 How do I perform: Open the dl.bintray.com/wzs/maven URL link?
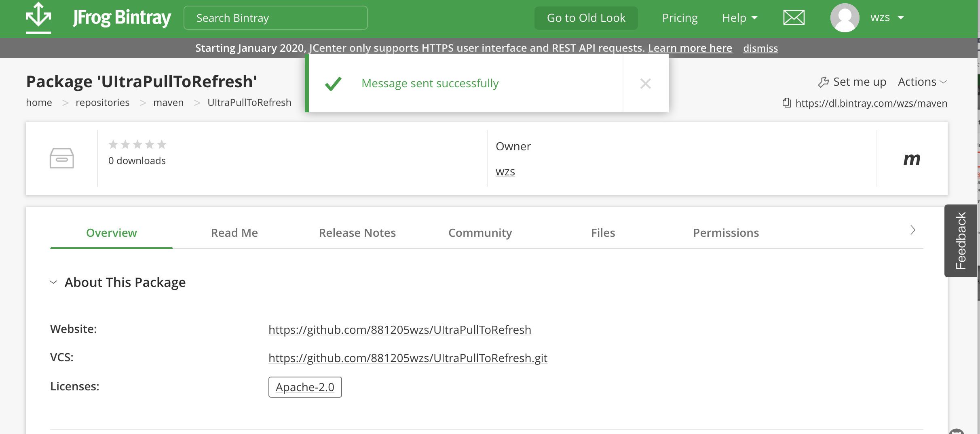pos(871,103)
